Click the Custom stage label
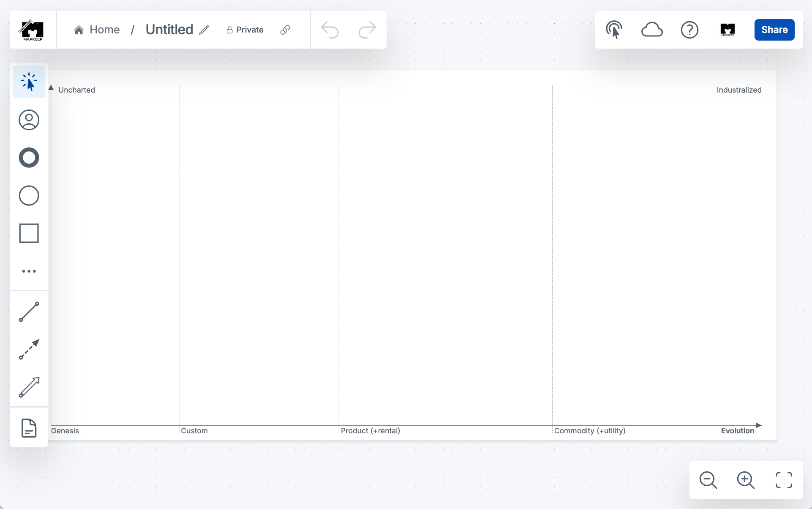Image resolution: width=812 pixels, height=509 pixels. (194, 431)
